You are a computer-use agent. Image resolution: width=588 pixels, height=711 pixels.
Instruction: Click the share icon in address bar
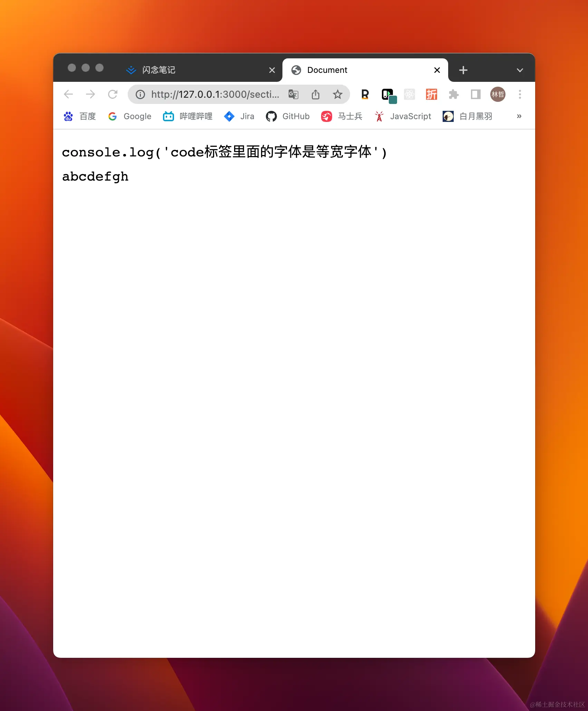(316, 94)
